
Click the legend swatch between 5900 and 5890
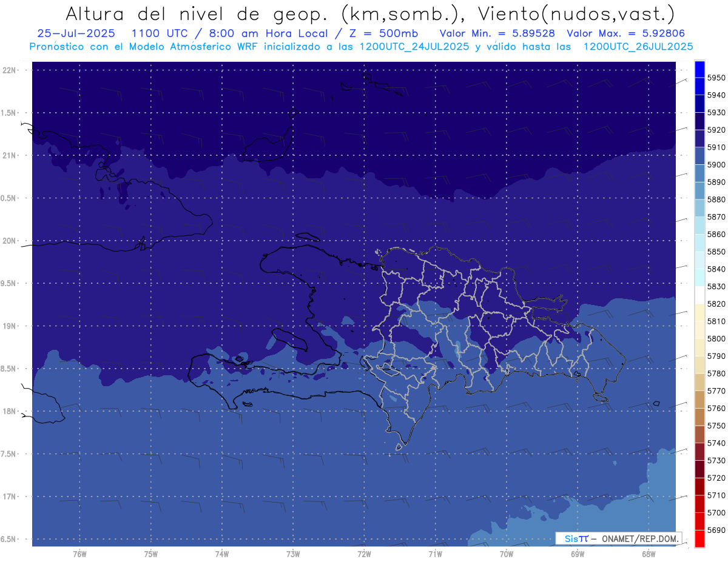699,173
